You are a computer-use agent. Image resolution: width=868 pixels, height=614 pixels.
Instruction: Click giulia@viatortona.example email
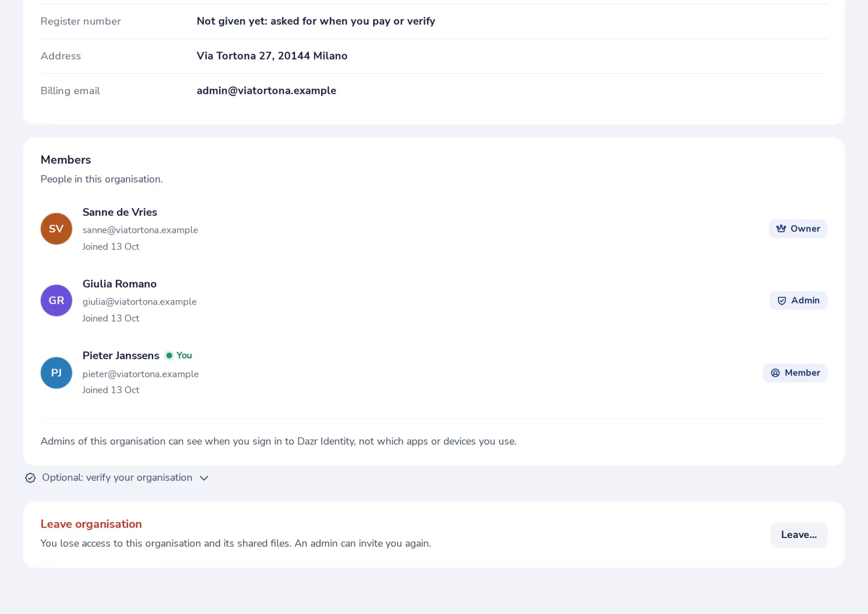(x=139, y=302)
